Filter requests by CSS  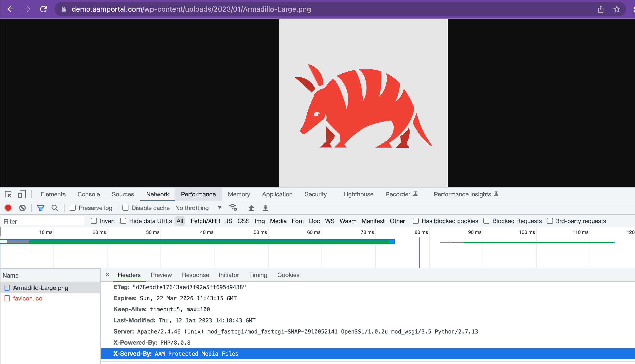click(244, 221)
